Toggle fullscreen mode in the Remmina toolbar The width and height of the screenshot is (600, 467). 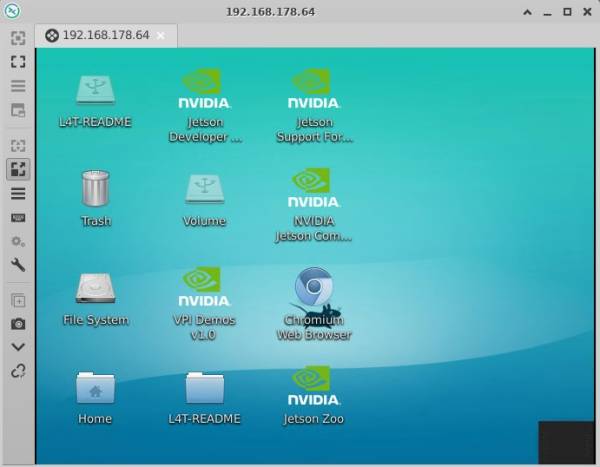point(18,62)
